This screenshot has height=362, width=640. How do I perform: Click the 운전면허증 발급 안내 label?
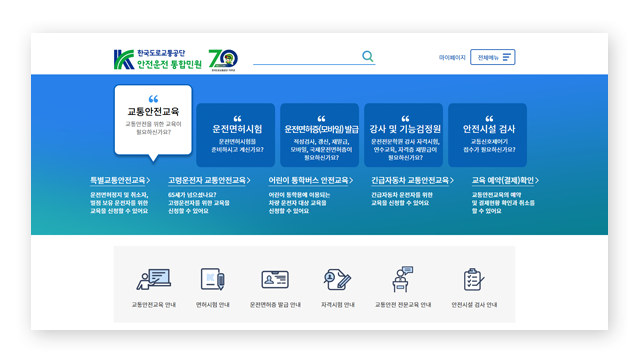coord(275,305)
